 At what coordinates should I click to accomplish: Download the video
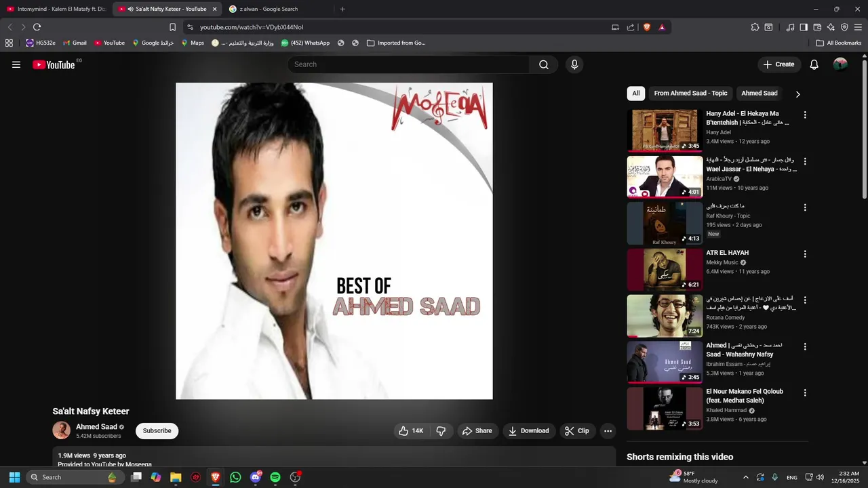[x=529, y=431]
